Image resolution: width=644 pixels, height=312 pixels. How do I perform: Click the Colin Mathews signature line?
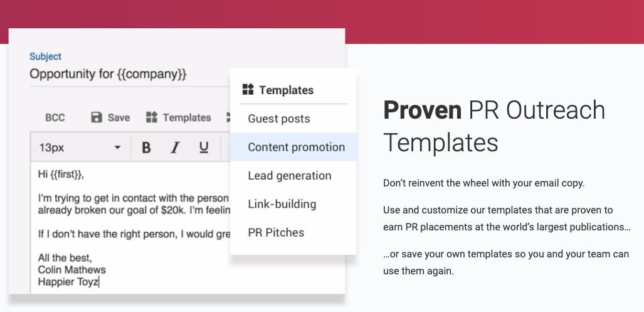[x=72, y=270]
